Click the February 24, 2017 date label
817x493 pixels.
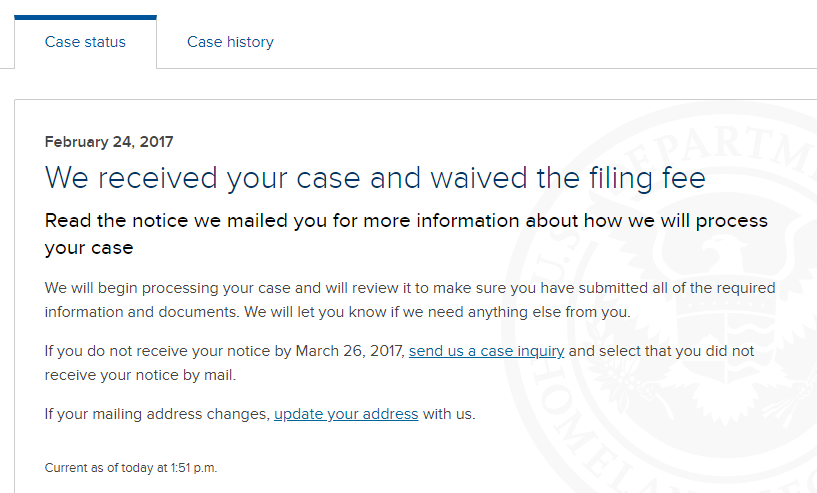pyautogui.click(x=109, y=142)
